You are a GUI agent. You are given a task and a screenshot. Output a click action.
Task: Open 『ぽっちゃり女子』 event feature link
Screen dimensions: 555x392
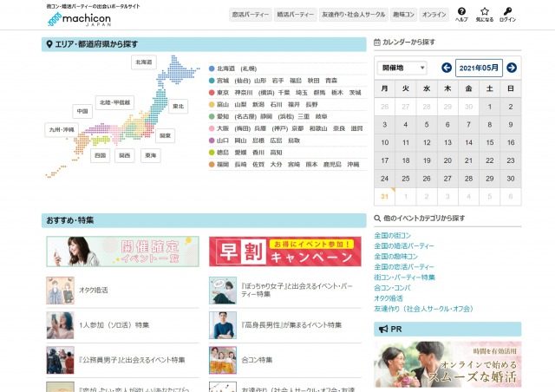(297, 290)
